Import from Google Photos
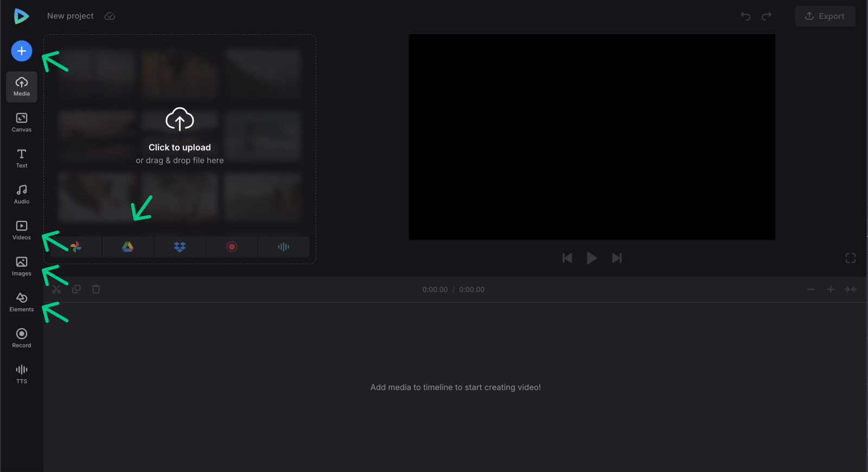This screenshot has height=472, width=868. click(x=76, y=247)
